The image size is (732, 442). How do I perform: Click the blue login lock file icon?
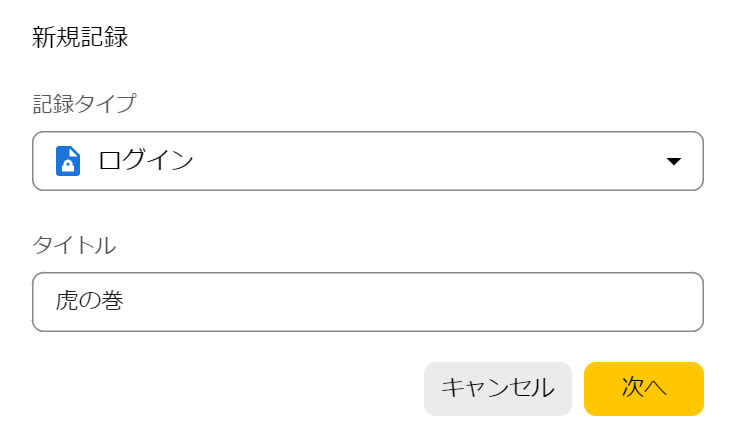click(68, 161)
